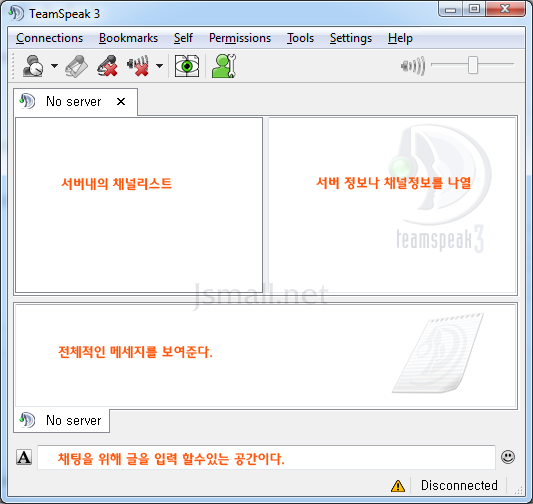Viewport: 533px width, 504px height.
Task: Click the TeamSpeak 3 title bar icon
Action: point(16,13)
